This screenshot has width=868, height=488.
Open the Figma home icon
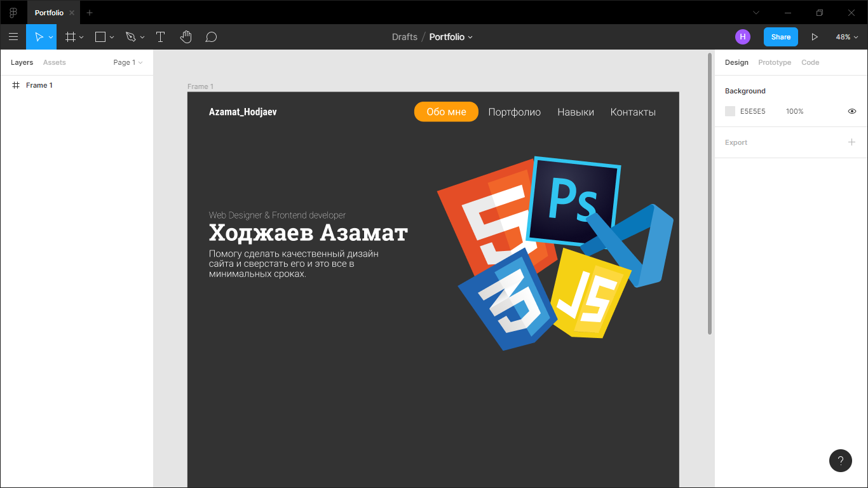pos(13,13)
